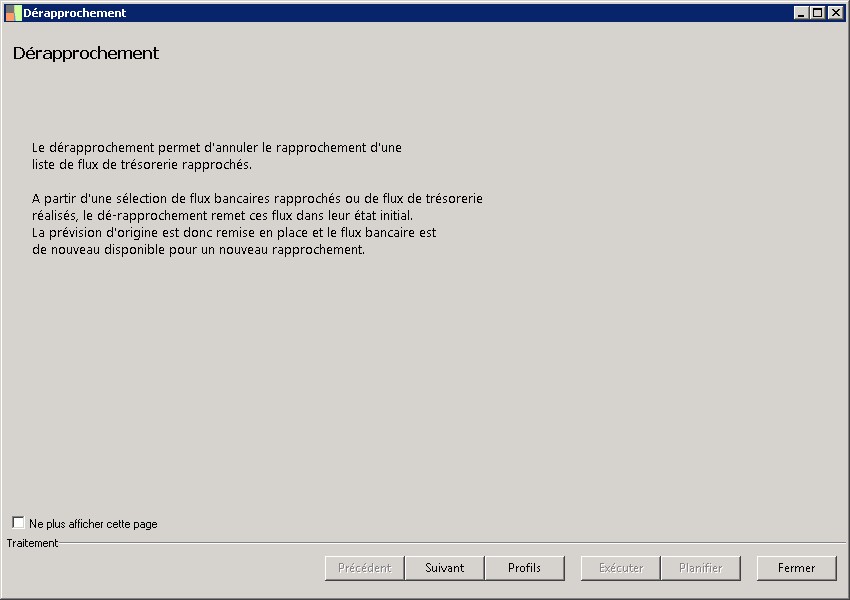Open the Profils button
Screen dimensions: 850x600
coord(524,568)
